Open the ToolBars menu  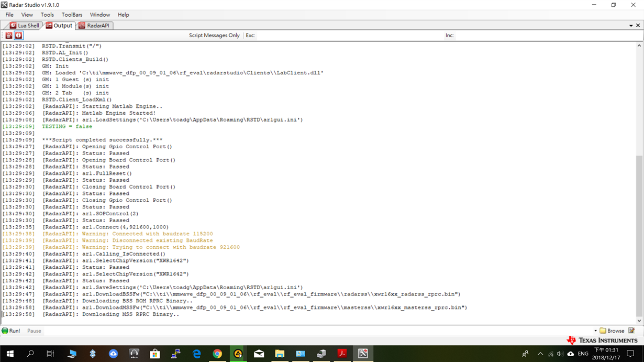72,15
